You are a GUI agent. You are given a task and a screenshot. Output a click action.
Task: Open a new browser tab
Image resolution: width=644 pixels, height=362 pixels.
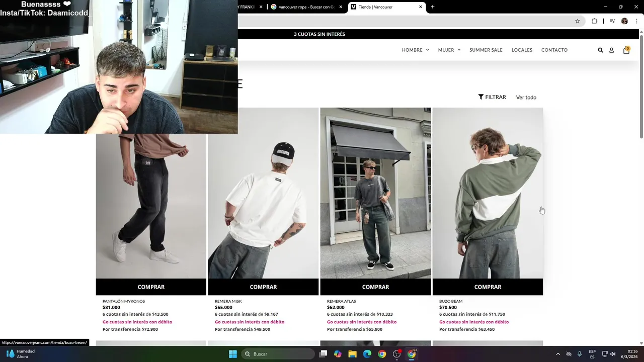pos(433,7)
